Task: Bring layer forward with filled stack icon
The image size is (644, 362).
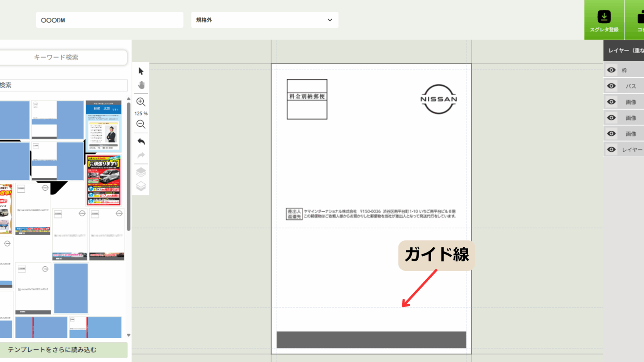Action: [141, 172]
